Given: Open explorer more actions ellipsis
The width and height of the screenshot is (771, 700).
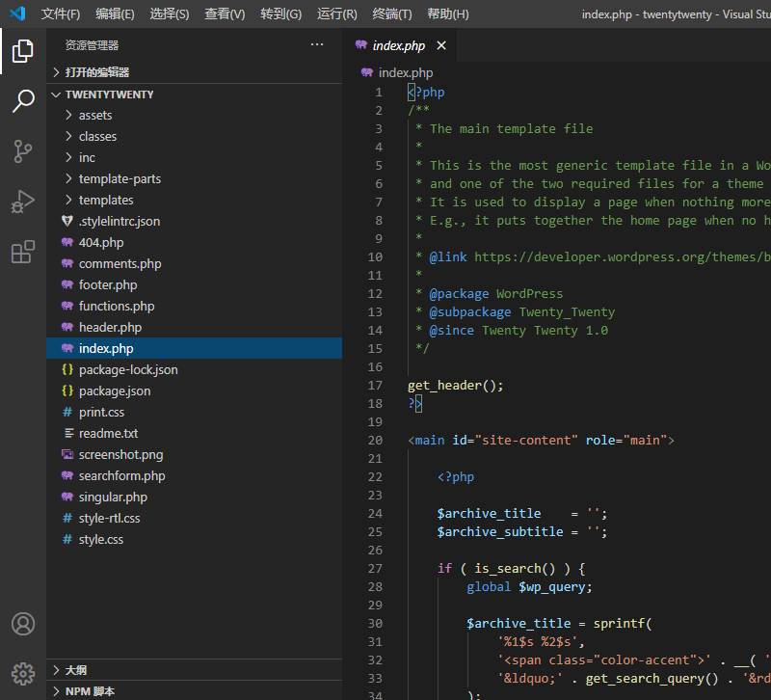Looking at the screenshot, I should coord(317,44).
